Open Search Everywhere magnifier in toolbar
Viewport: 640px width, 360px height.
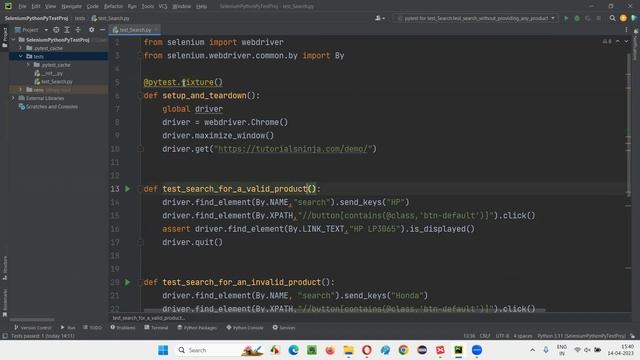[612, 18]
